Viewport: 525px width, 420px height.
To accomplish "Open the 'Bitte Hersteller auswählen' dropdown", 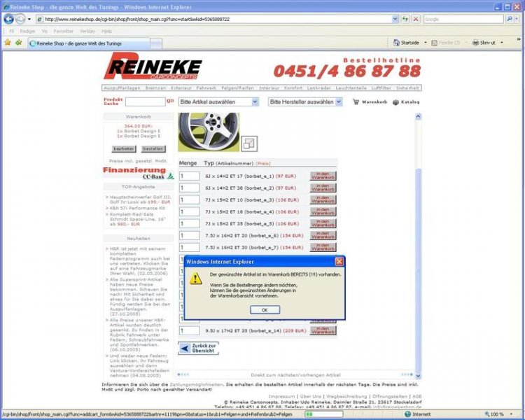I will pyautogui.click(x=305, y=101).
